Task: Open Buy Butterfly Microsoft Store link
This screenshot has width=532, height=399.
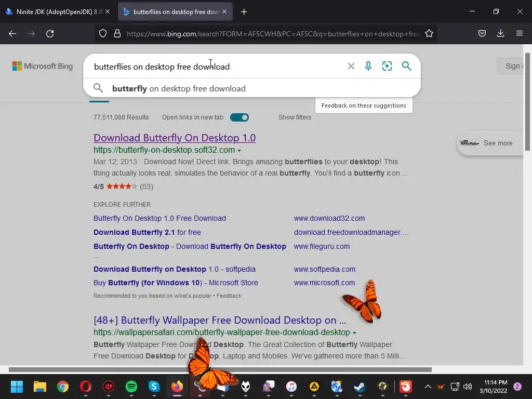Action: [x=176, y=283]
